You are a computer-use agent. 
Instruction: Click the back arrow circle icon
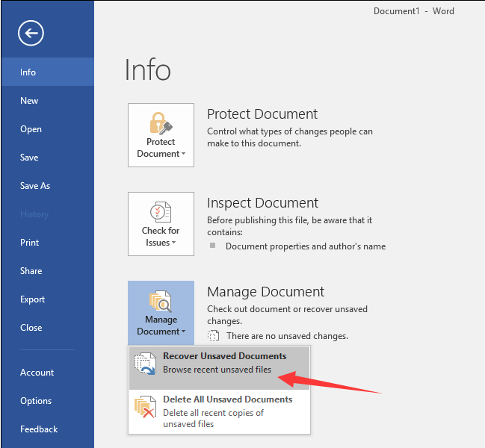[x=31, y=33]
